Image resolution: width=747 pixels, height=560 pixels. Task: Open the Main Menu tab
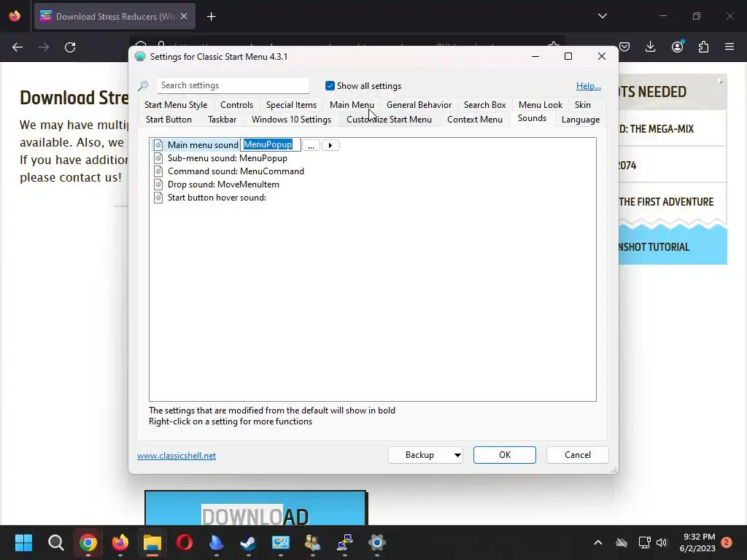pos(352,105)
